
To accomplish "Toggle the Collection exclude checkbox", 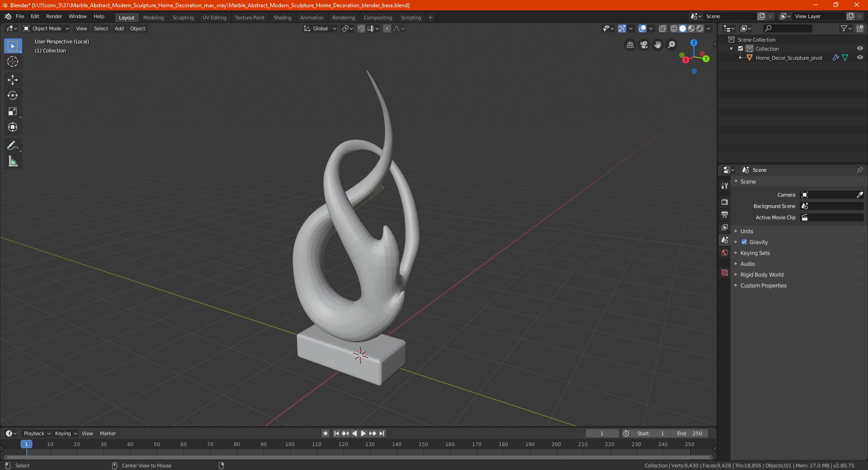I will [741, 49].
